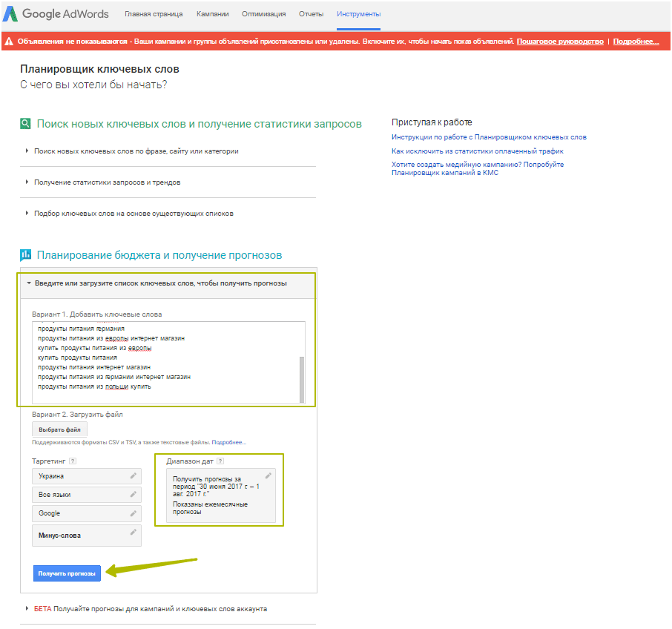Edit the date range pencil icon
The width and height of the screenshot is (672, 629).
pos(269,475)
